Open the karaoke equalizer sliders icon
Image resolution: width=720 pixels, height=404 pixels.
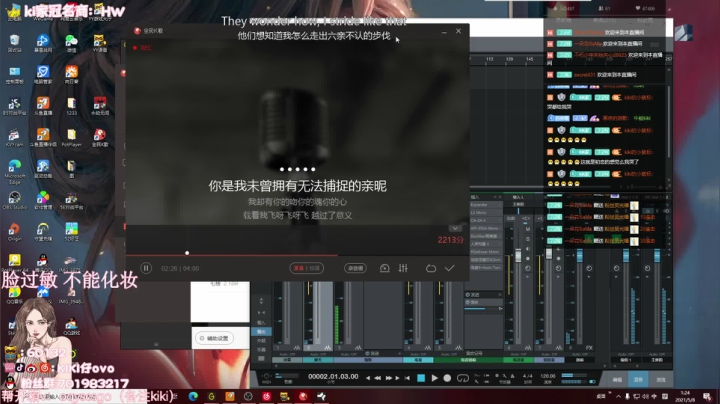[403, 268]
